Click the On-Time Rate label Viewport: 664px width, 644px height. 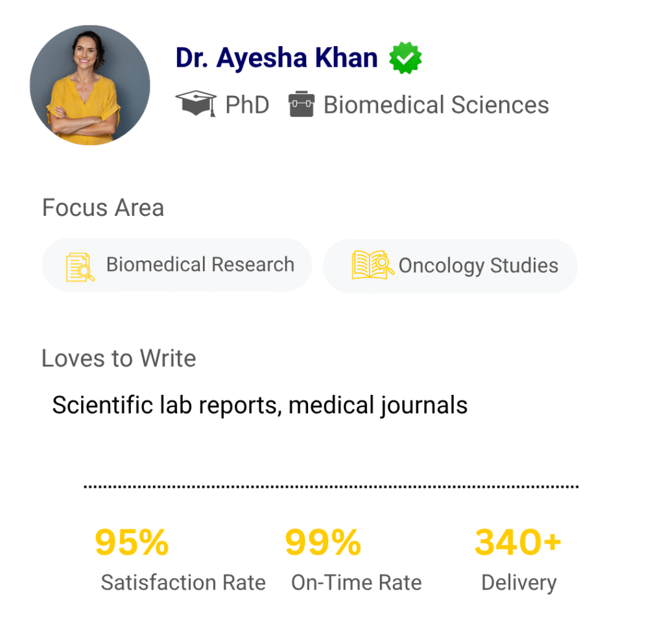356,582
